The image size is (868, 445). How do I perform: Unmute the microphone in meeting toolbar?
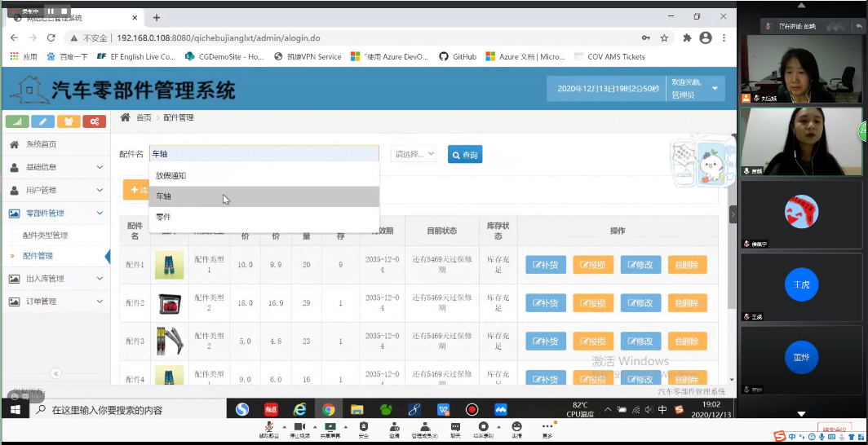[268, 427]
